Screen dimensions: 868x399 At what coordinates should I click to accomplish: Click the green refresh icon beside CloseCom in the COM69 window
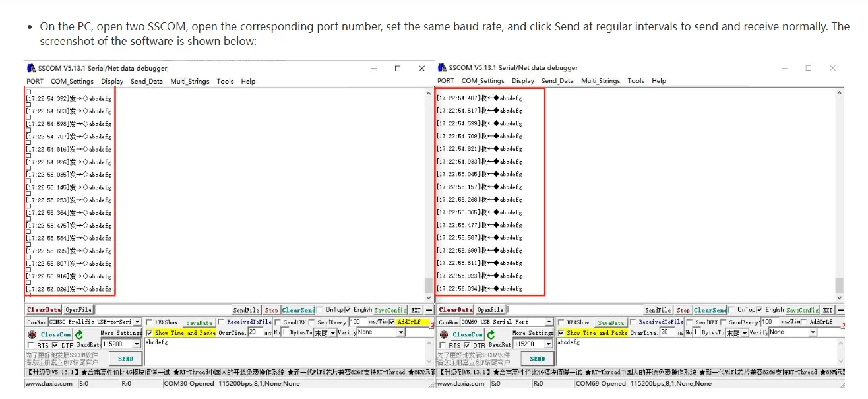tap(491, 334)
